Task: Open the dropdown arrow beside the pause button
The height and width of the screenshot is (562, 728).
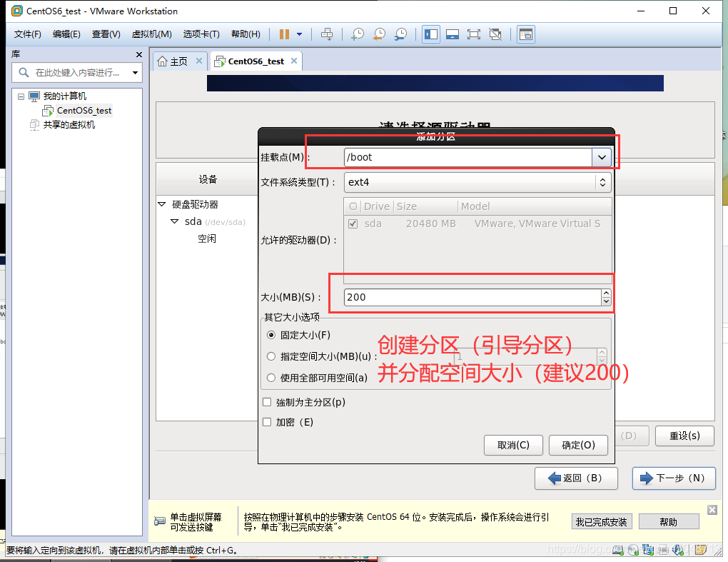Action: (300, 34)
